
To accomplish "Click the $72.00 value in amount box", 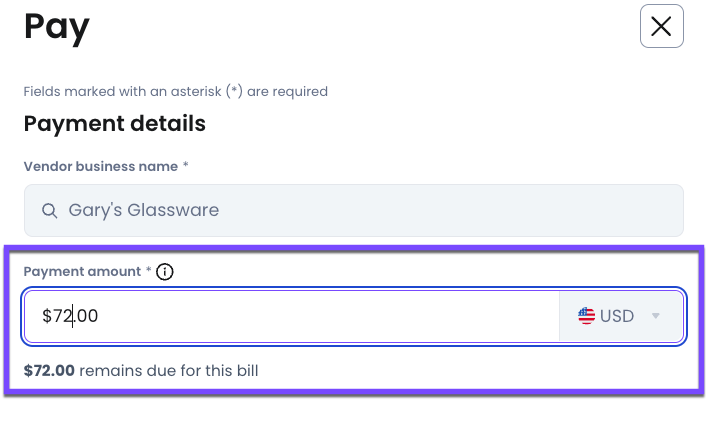I will 70,316.
